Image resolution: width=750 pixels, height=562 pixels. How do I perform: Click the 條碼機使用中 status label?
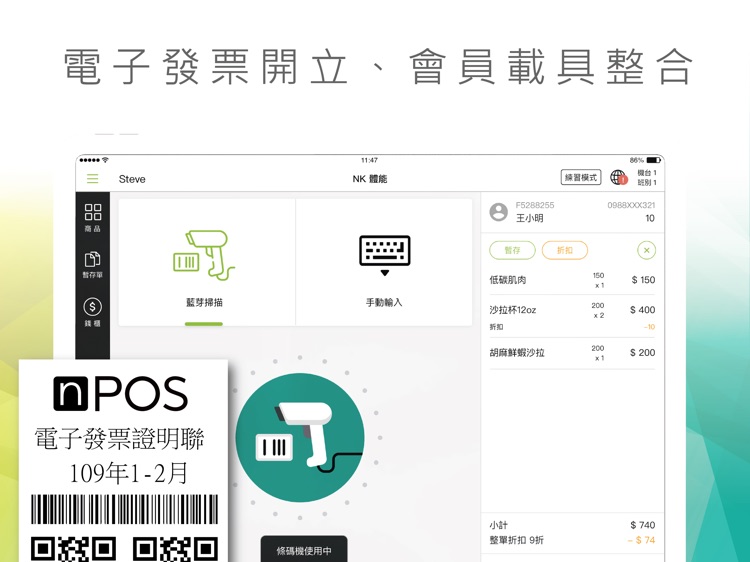coord(304,551)
